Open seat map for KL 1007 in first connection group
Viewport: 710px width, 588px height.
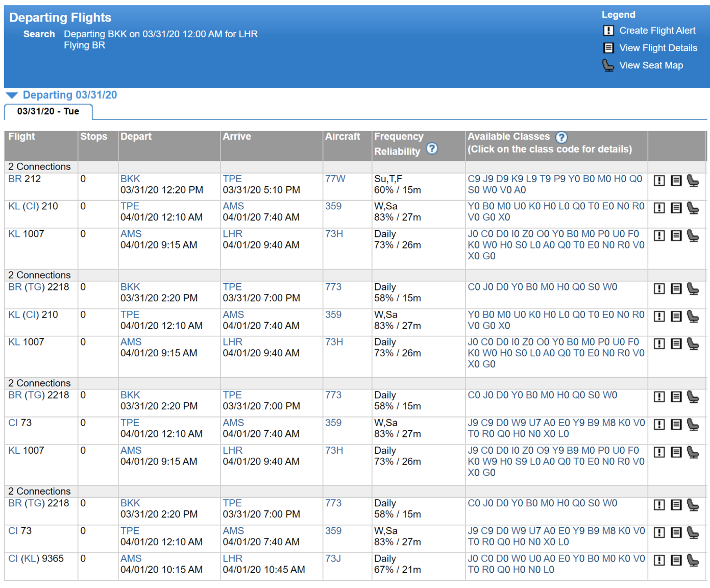(693, 236)
